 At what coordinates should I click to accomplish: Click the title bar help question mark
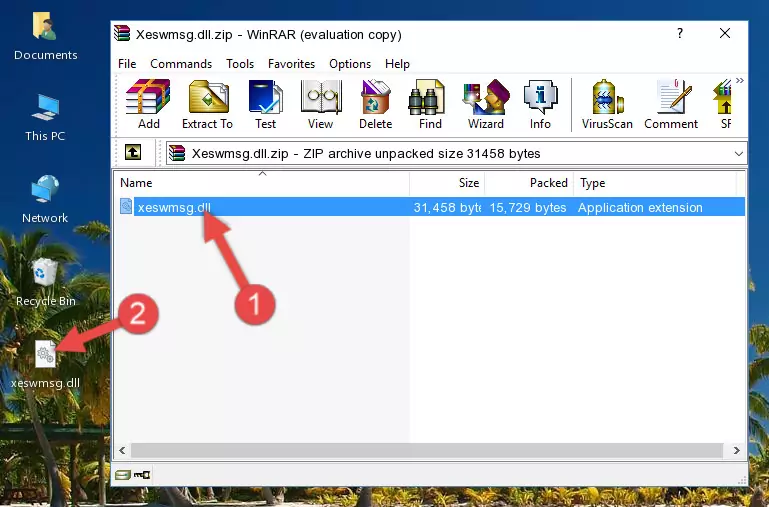(x=680, y=33)
